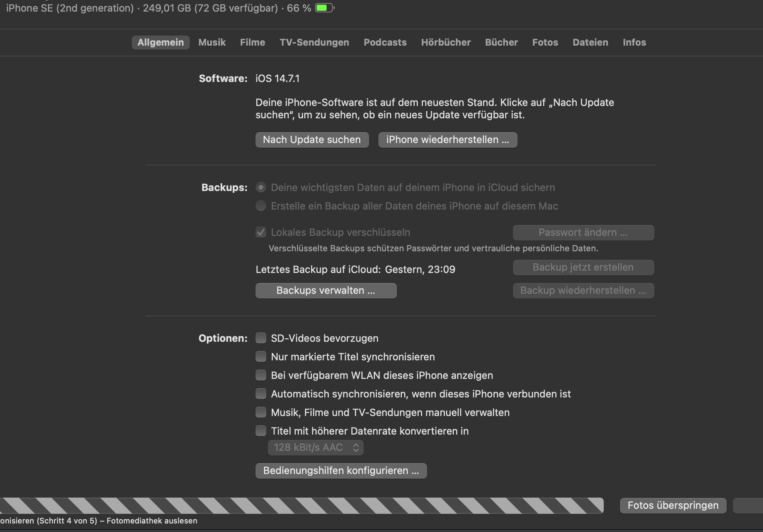Select iCloud backup radio option

[261, 188]
